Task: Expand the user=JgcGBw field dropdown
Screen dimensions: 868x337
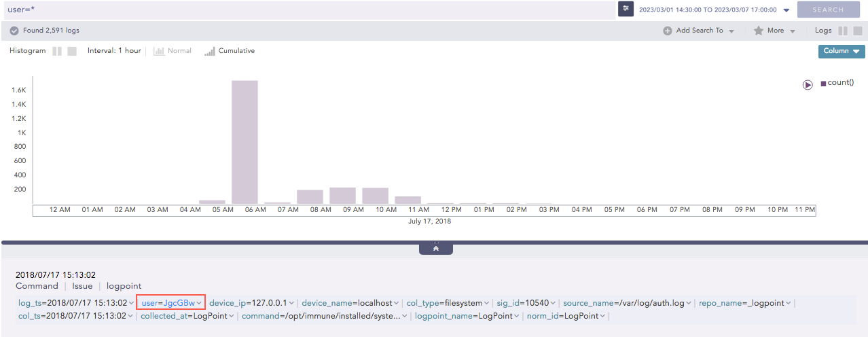Action: (x=199, y=303)
